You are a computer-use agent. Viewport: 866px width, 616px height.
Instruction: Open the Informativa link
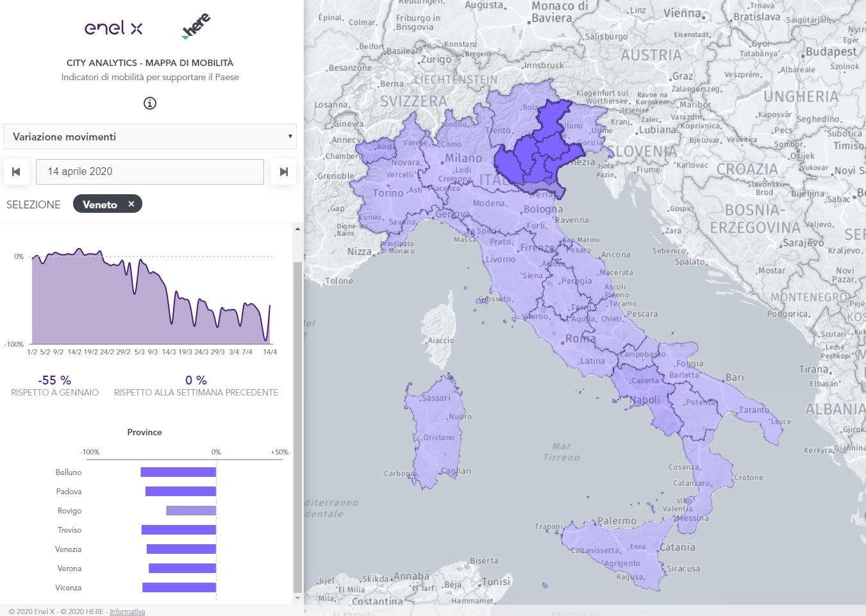tap(127, 612)
